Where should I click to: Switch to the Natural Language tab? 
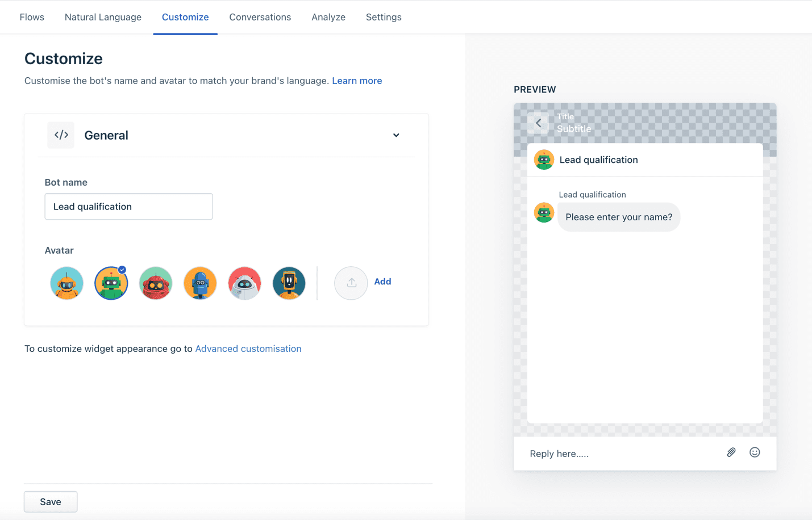[x=103, y=17]
